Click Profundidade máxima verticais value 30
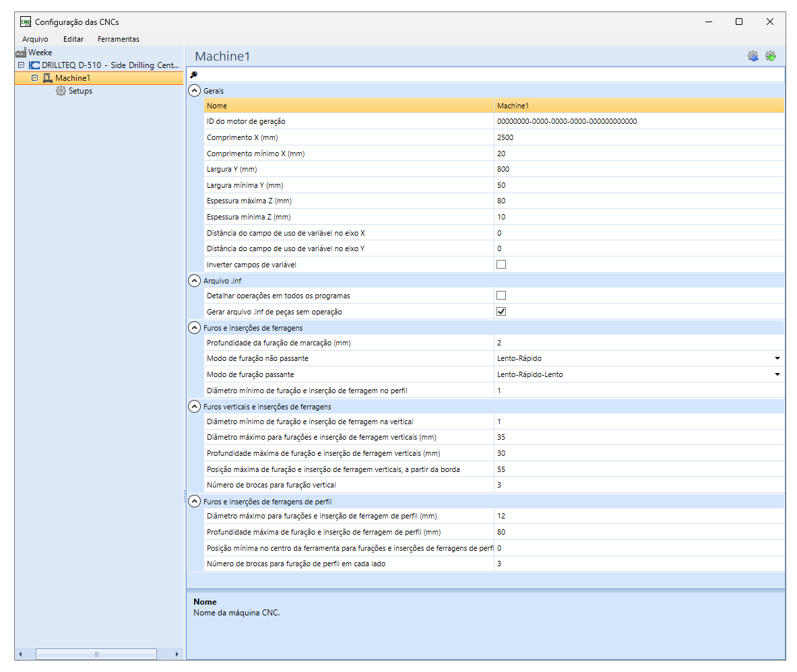 [x=639, y=453]
